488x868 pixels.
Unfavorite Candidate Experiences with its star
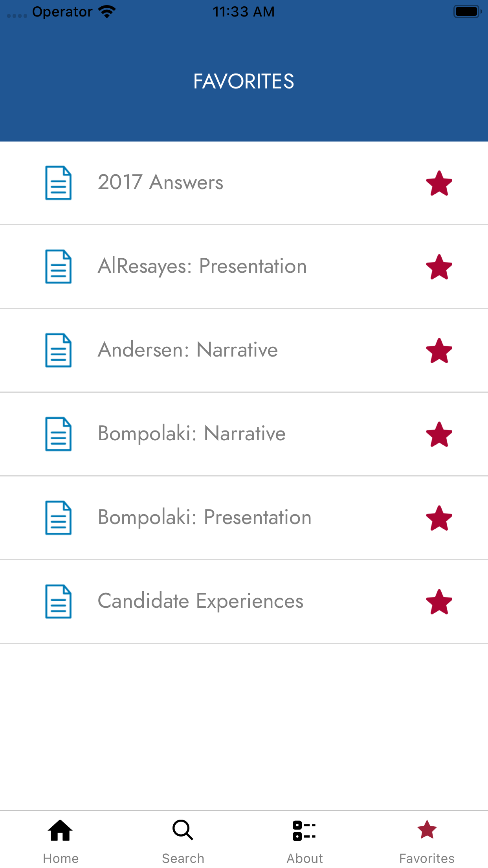coord(439,602)
